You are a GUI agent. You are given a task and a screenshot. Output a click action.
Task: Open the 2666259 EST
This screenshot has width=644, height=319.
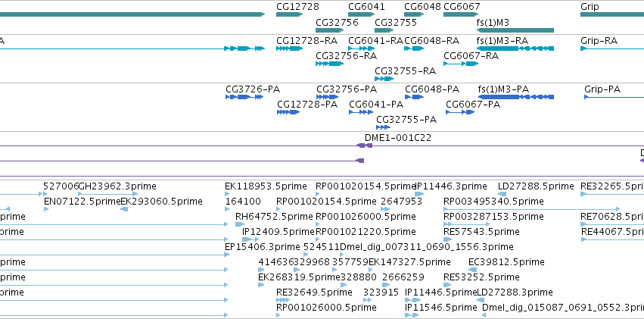click(x=386, y=284)
